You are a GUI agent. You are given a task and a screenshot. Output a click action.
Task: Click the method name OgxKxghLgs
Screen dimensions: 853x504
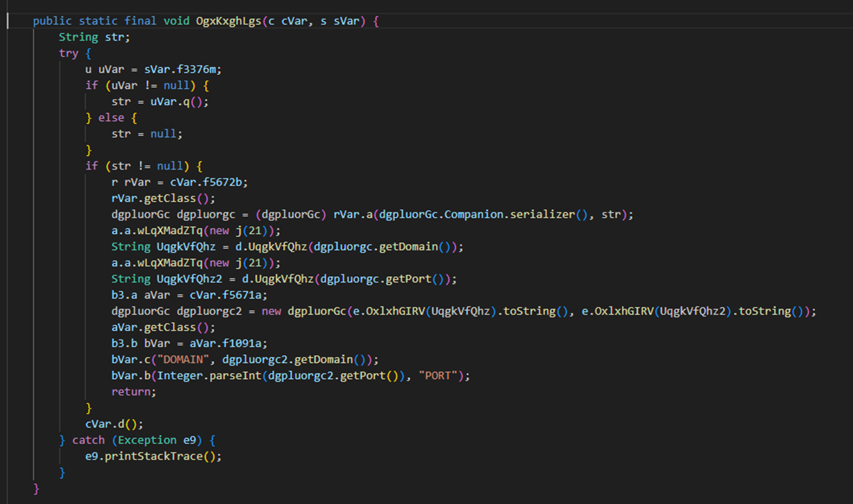[228, 21]
